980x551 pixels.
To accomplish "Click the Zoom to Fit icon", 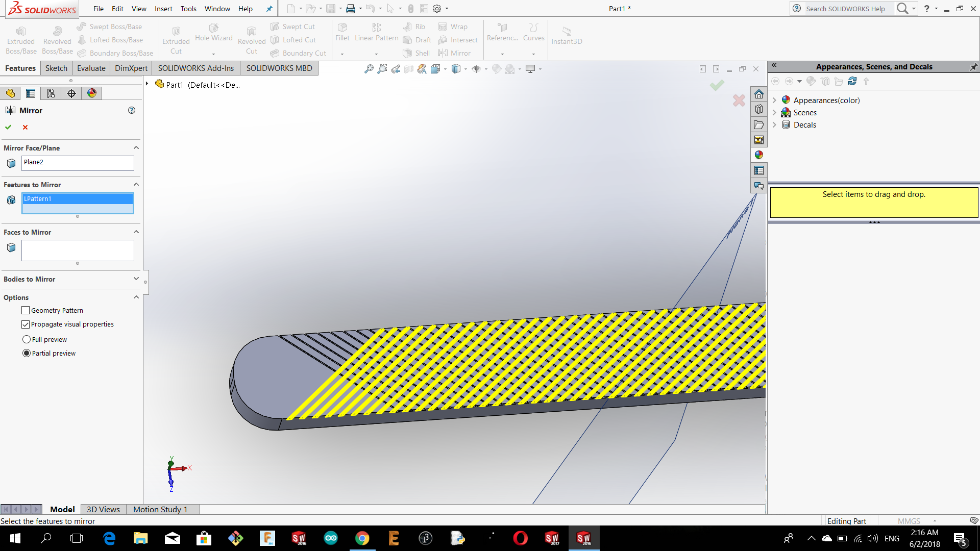I will (369, 69).
